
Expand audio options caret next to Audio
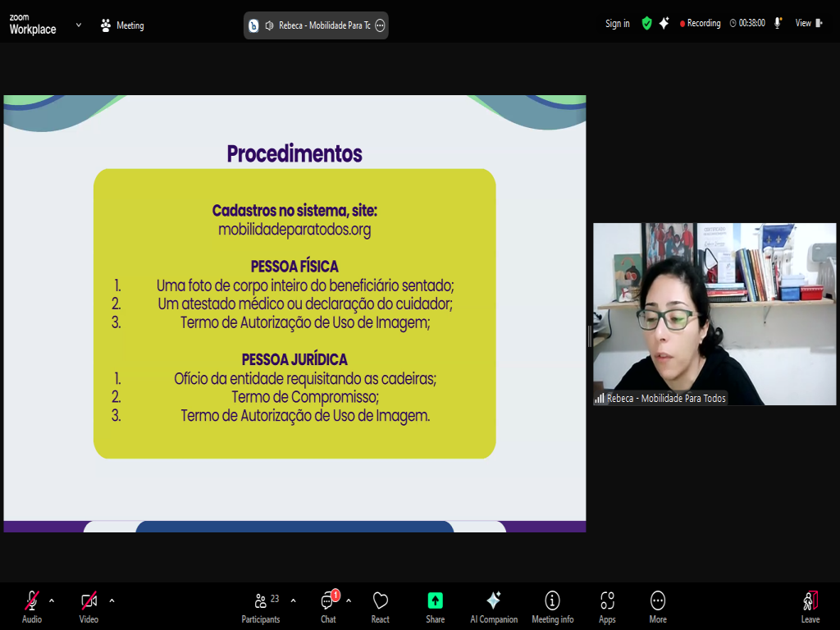coord(52,600)
